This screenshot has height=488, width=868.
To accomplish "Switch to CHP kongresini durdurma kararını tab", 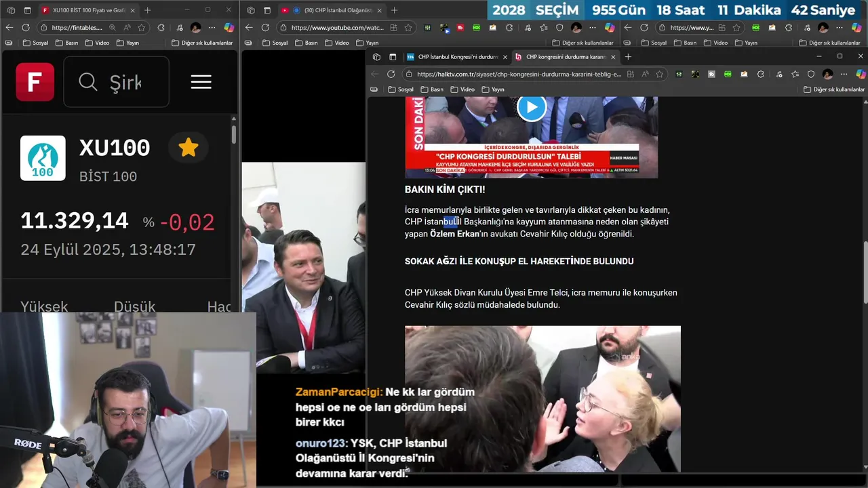I will pyautogui.click(x=565, y=57).
